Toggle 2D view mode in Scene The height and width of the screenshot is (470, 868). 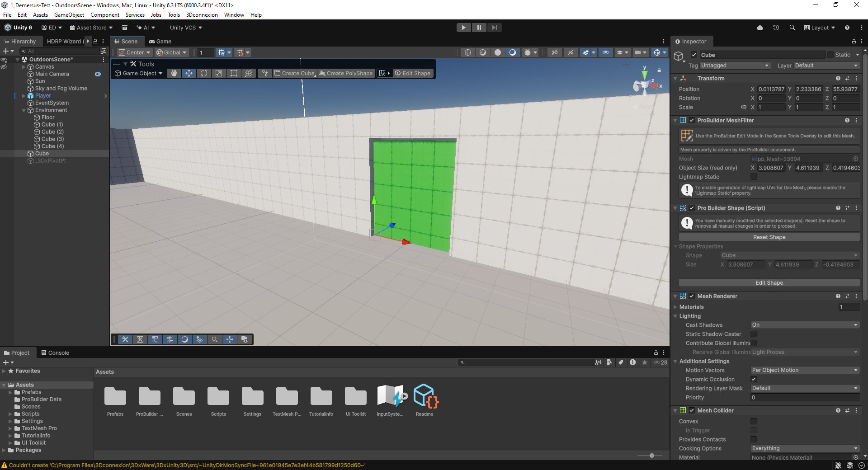coord(554,52)
